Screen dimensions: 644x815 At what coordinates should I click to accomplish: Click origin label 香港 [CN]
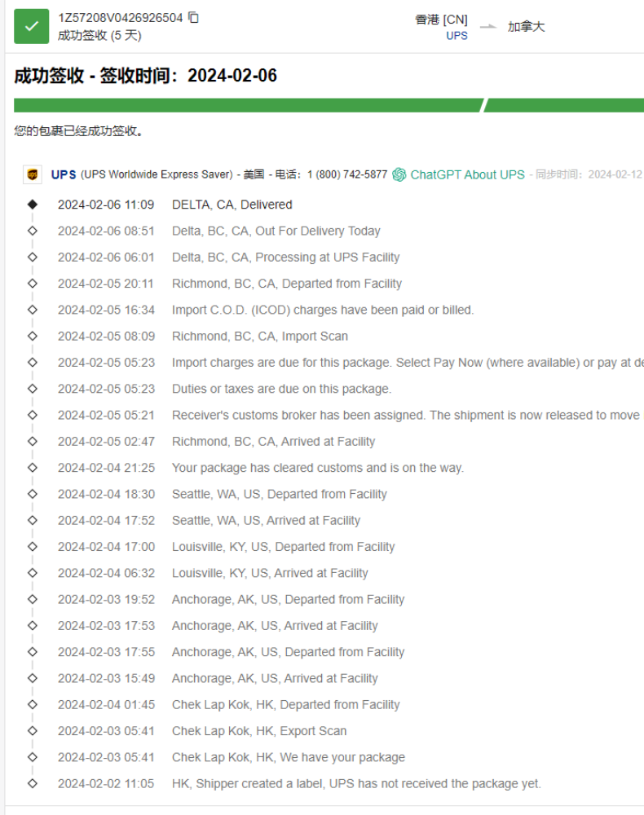[x=441, y=20]
